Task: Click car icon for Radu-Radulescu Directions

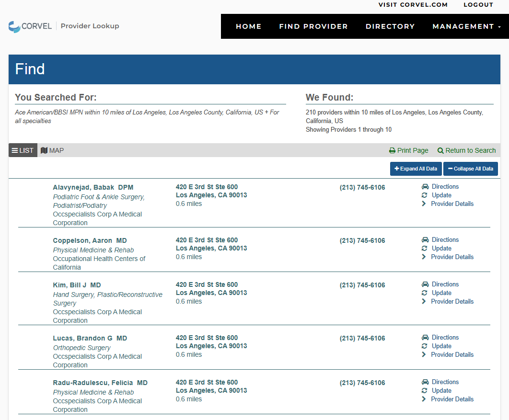Action: point(425,382)
